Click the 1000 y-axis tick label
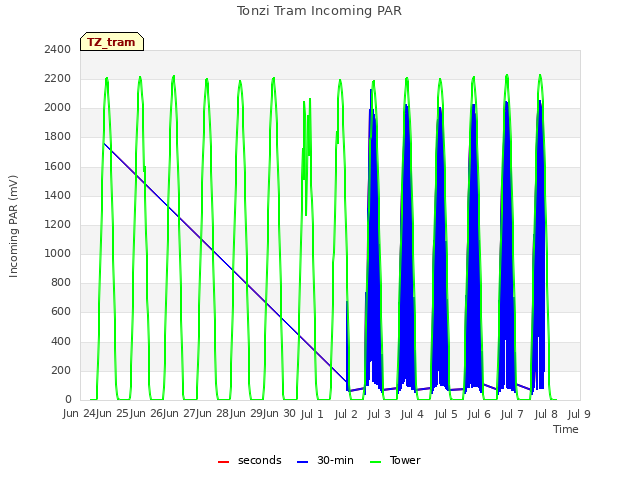 point(58,253)
